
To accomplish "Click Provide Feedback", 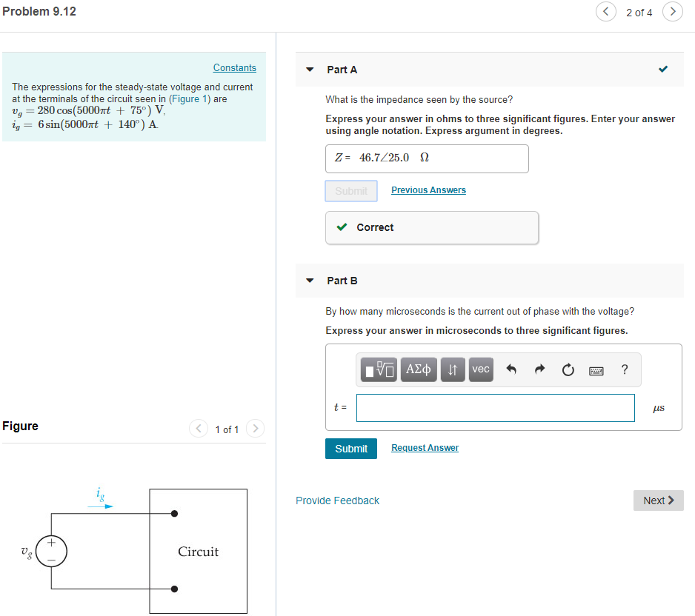I will 337,500.
